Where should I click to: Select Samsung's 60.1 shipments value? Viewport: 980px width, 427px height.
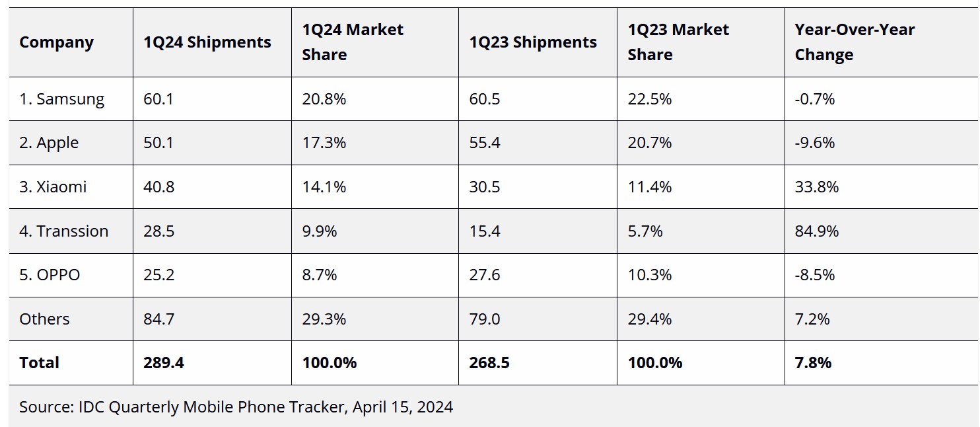click(158, 99)
